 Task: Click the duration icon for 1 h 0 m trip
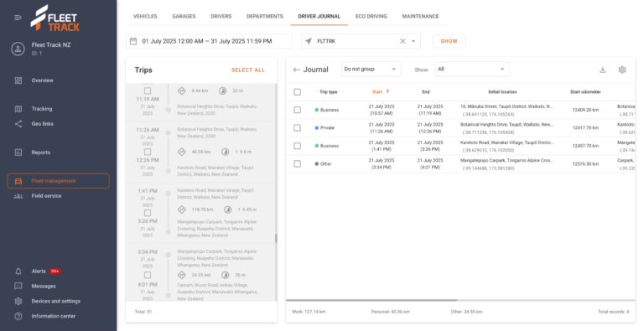pyautogui.click(x=225, y=152)
